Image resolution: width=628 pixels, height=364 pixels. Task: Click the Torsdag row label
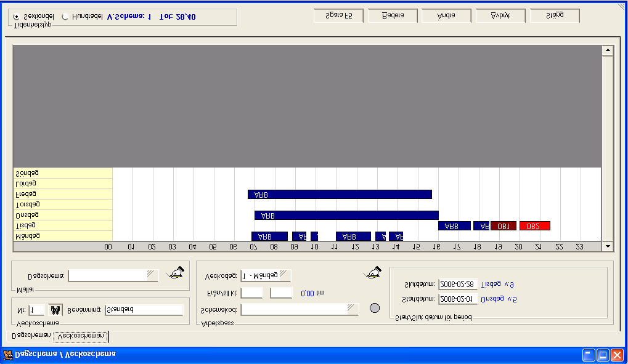(63, 204)
